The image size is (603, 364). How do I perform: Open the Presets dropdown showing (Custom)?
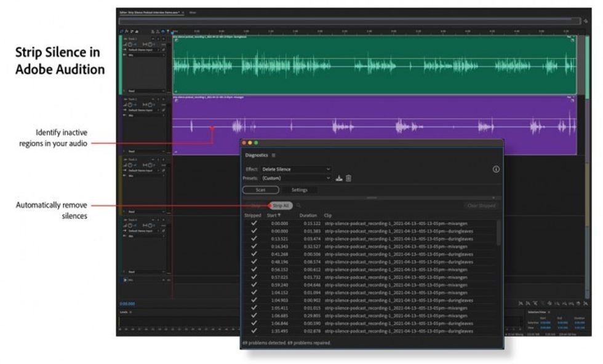[297, 178]
